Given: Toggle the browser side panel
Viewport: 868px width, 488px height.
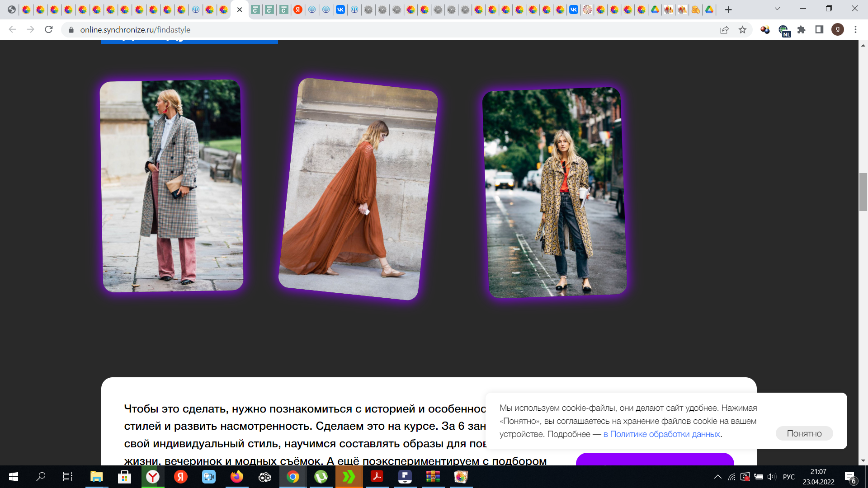Looking at the screenshot, I should point(819,29).
